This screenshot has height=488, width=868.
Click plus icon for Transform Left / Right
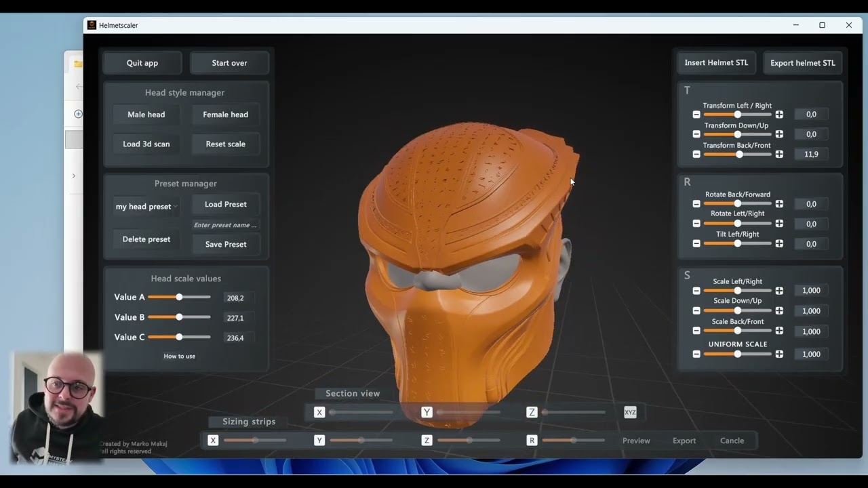point(779,115)
